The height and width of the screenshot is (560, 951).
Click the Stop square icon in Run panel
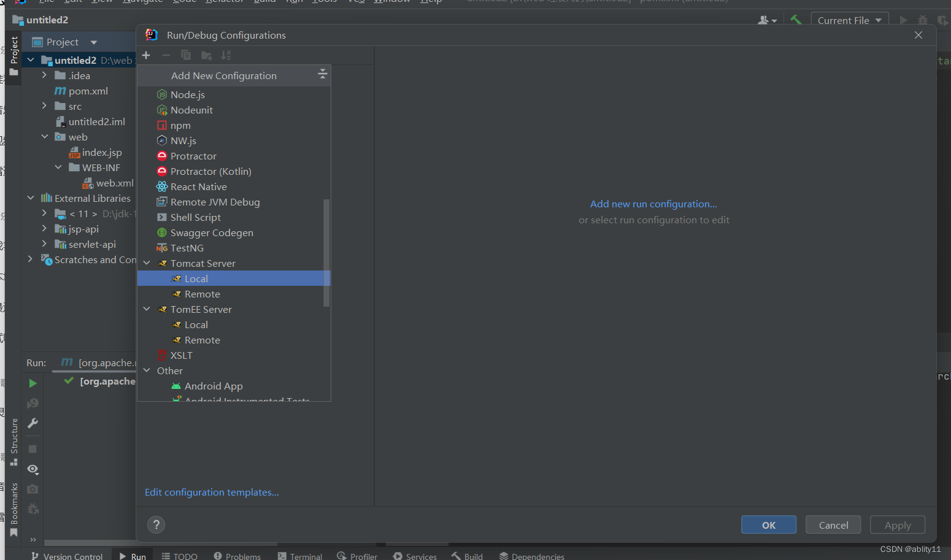click(33, 449)
